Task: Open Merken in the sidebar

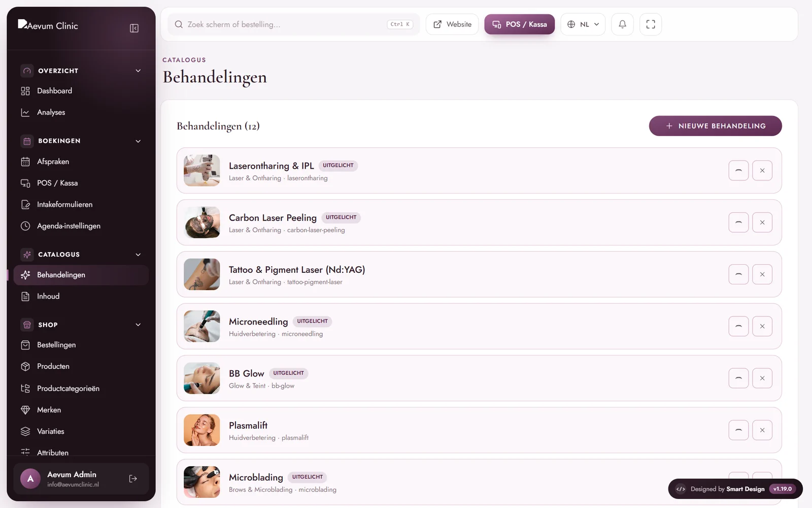Action: point(81,410)
